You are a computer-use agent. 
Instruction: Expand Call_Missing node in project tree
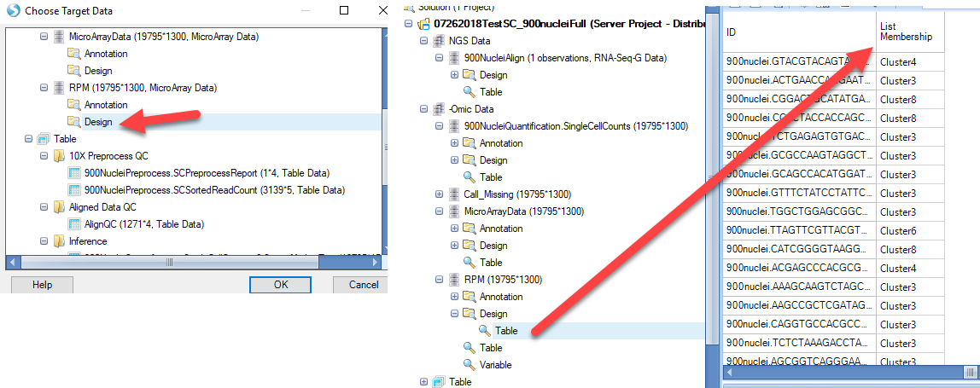click(x=439, y=194)
